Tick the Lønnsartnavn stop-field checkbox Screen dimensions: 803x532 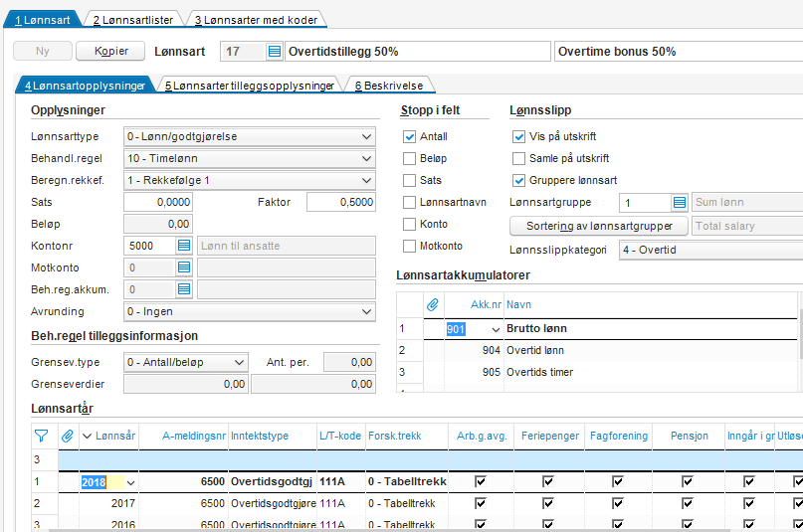pos(409,202)
